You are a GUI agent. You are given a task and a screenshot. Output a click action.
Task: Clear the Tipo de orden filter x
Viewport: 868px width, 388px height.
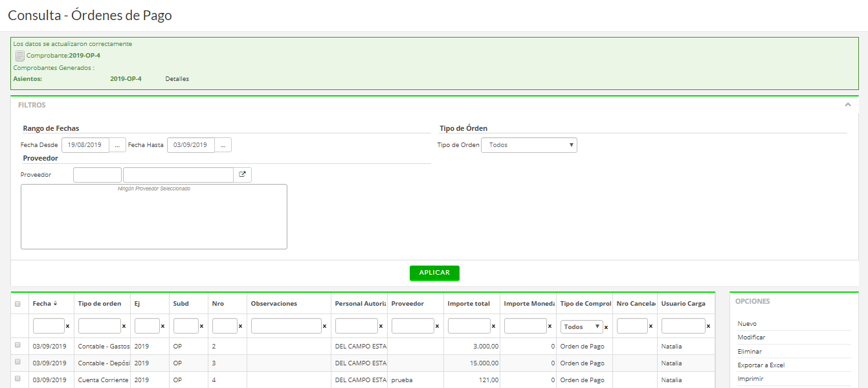pos(124,326)
